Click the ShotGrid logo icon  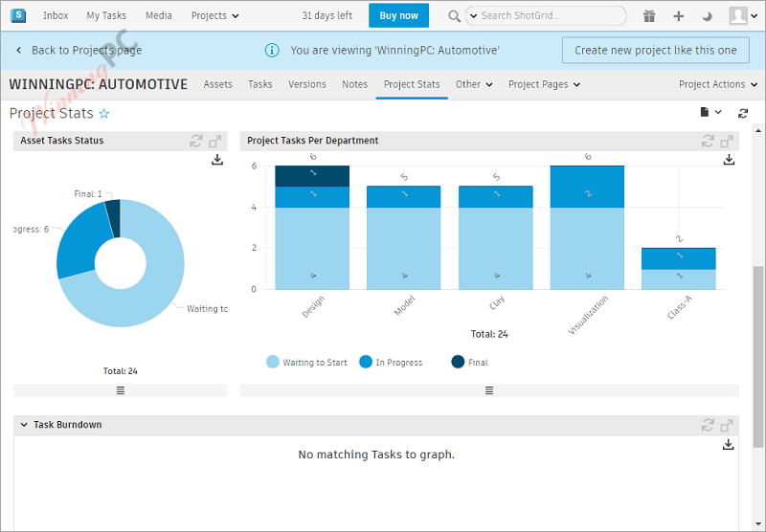pyautogui.click(x=18, y=15)
